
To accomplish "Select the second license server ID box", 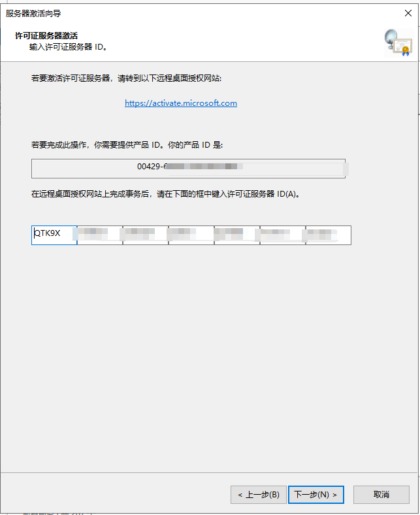I will [x=100, y=235].
